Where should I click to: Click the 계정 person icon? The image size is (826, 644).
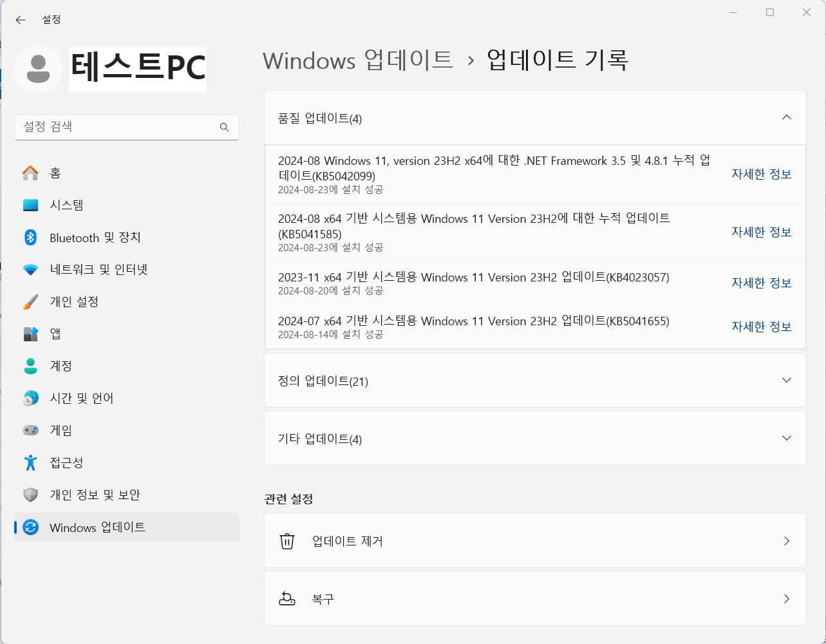point(30,366)
